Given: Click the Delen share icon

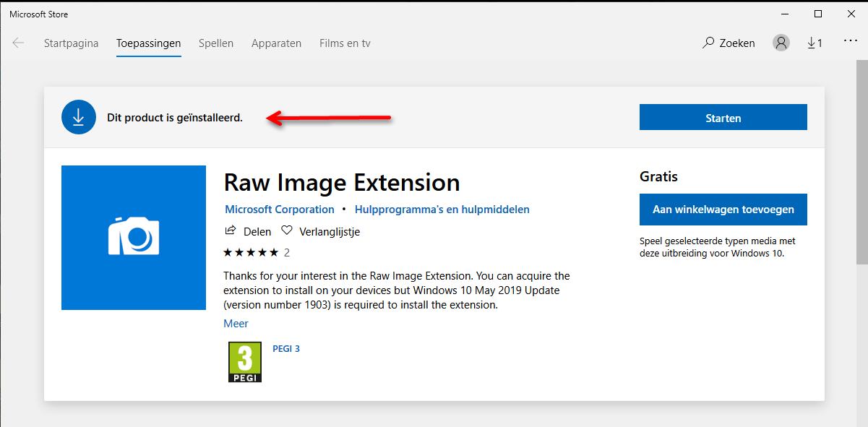Looking at the screenshot, I should click(x=231, y=231).
